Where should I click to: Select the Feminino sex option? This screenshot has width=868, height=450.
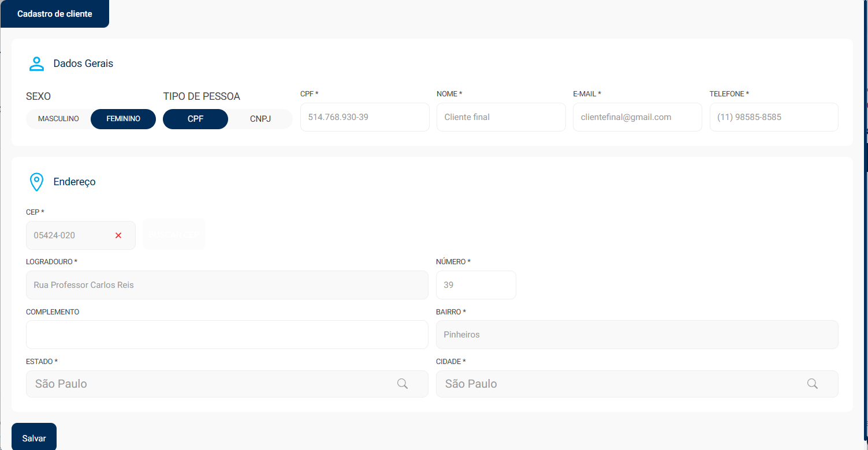123,119
